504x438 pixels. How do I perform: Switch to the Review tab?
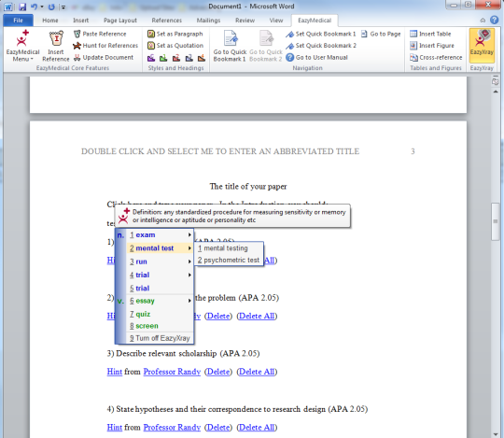click(x=245, y=21)
